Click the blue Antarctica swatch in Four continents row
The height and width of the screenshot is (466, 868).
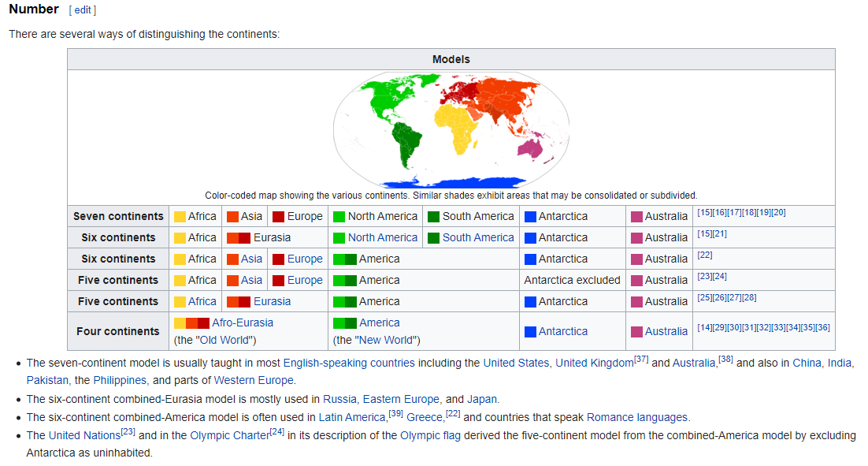(x=530, y=332)
